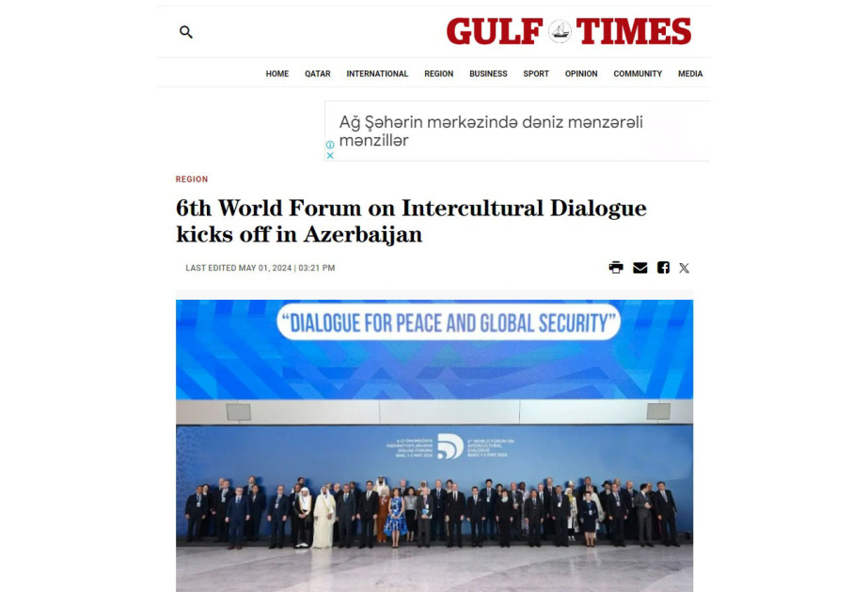The image size is (868, 592).
Task: Open the SPORT section
Action: 536,73
